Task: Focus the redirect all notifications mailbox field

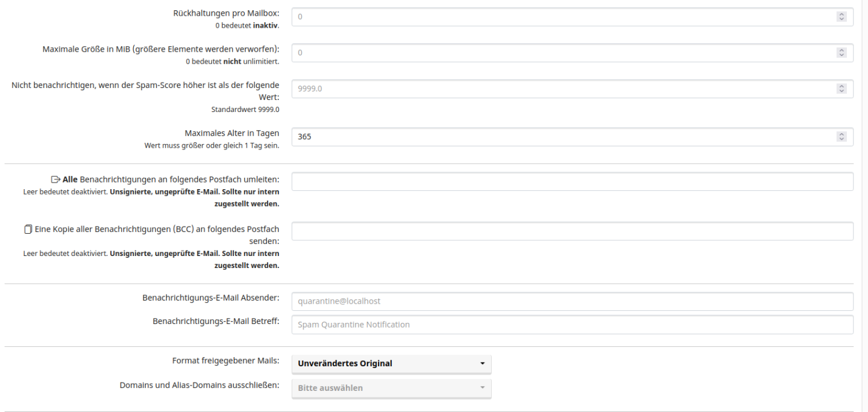Action: (x=572, y=182)
